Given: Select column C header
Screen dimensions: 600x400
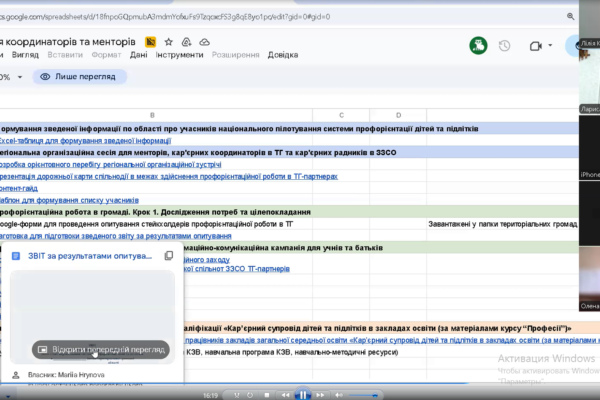Looking at the screenshot, I should pyautogui.click(x=341, y=116).
